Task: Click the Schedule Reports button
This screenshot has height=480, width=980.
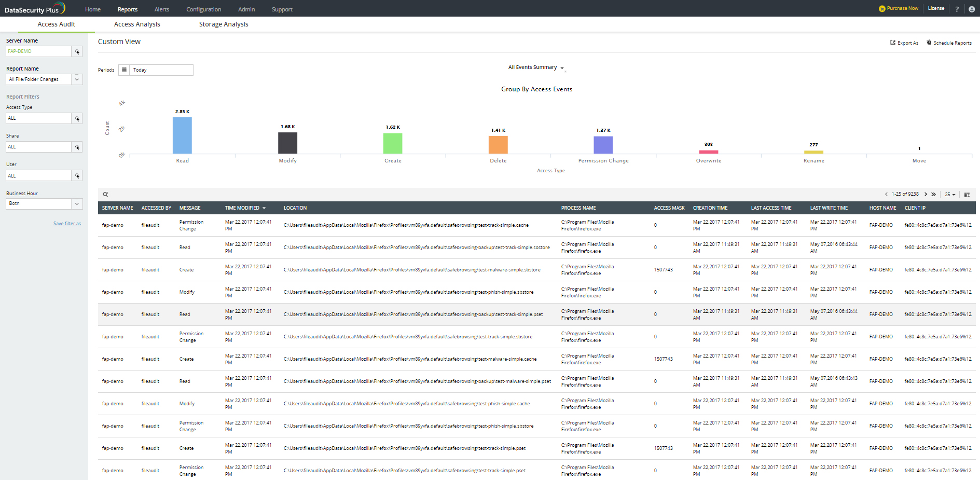Action: [x=949, y=43]
